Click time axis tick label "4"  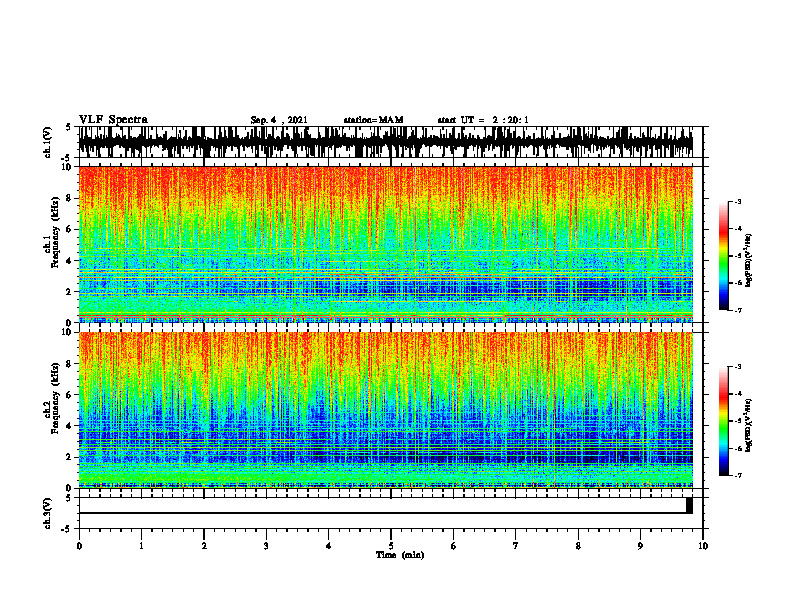[328, 546]
